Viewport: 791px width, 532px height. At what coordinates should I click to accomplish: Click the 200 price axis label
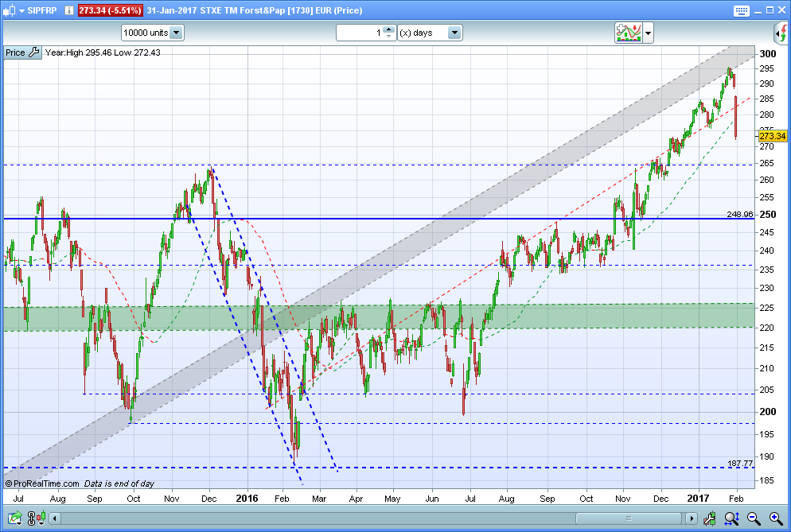point(768,411)
